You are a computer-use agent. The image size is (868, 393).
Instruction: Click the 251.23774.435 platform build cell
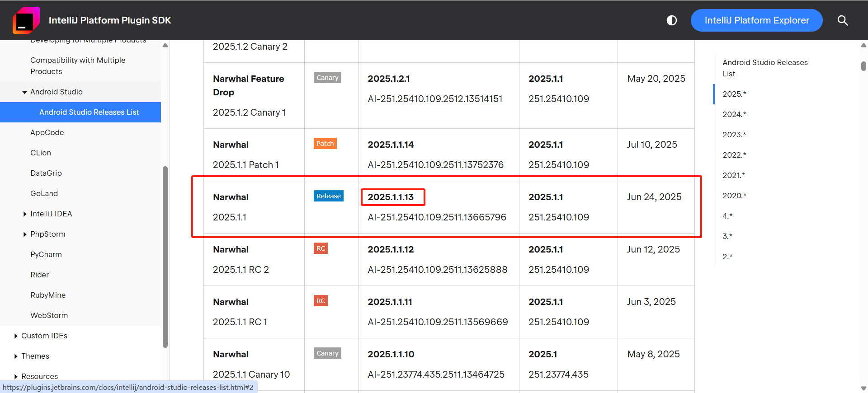558,374
